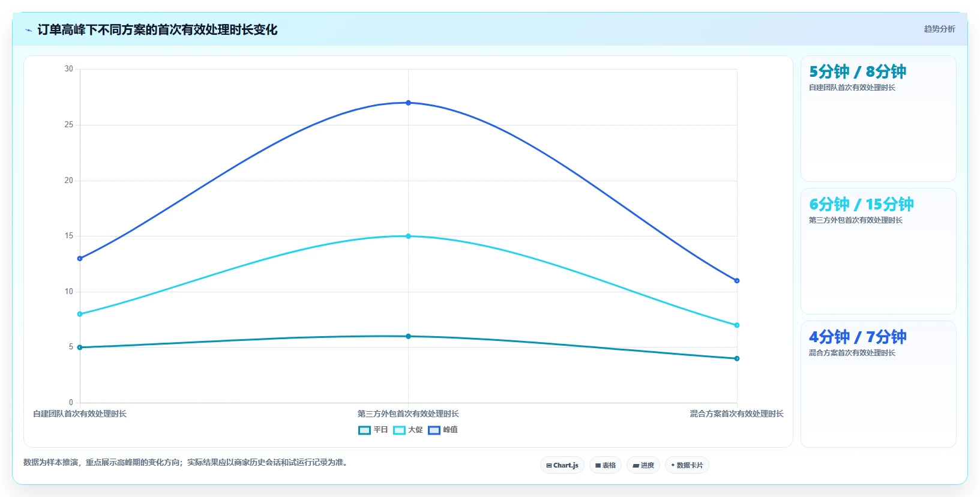The width and height of the screenshot is (980, 497).
Task: Click the 混合方案首次有效处理时长 x-axis label
Action: tap(736, 414)
